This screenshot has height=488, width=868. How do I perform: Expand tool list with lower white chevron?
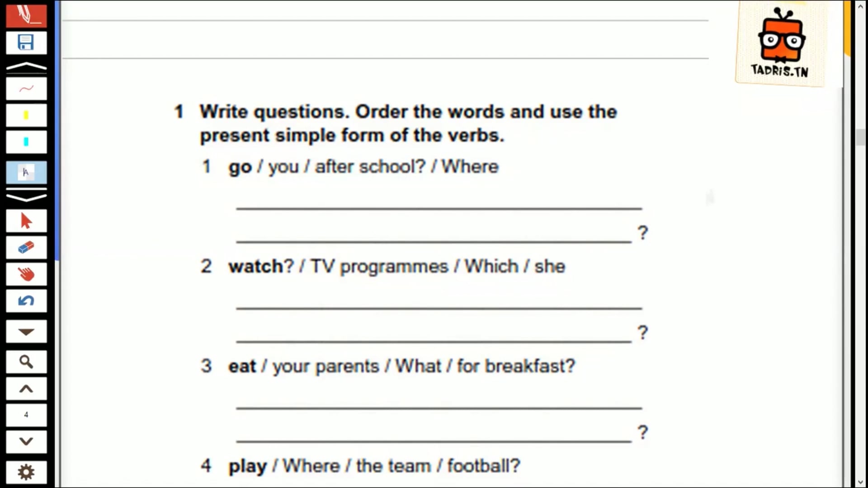coord(26,197)
